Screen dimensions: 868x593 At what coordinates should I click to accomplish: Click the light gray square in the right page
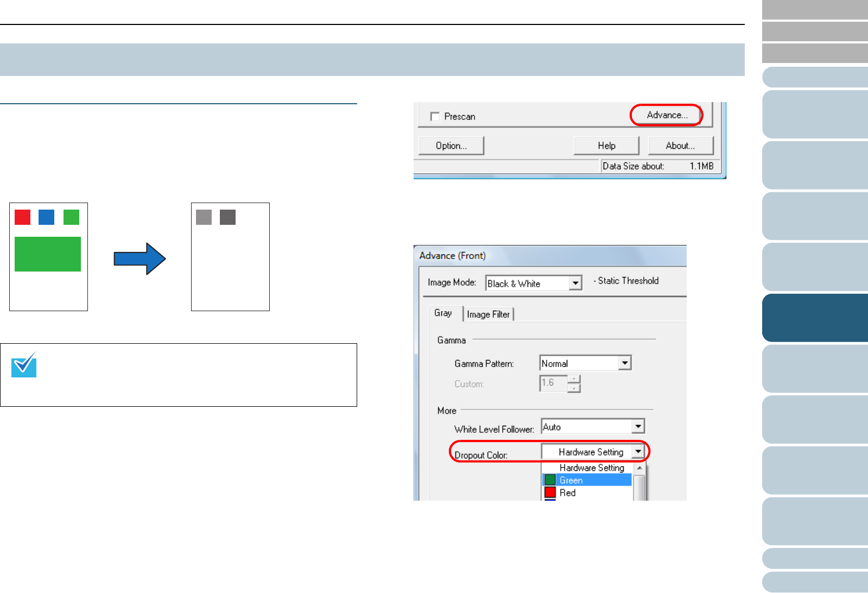[204, 217]
